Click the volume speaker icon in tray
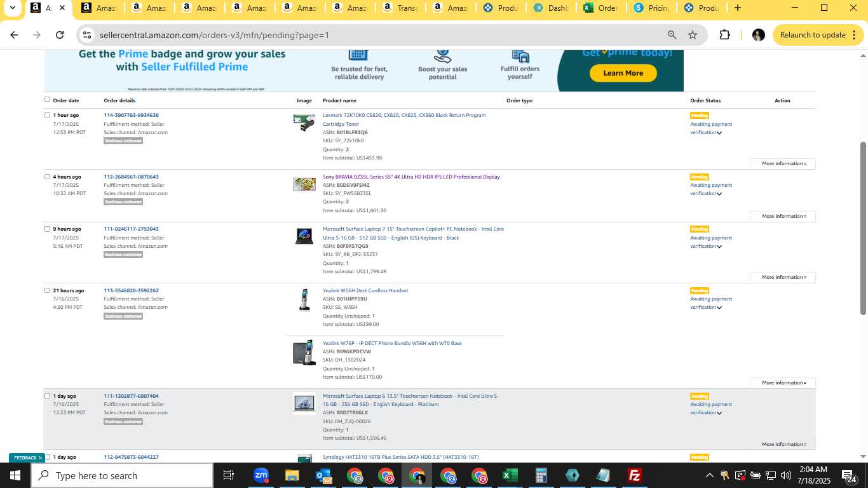This screenshot has width=868, height=488. tap(785, 475)
